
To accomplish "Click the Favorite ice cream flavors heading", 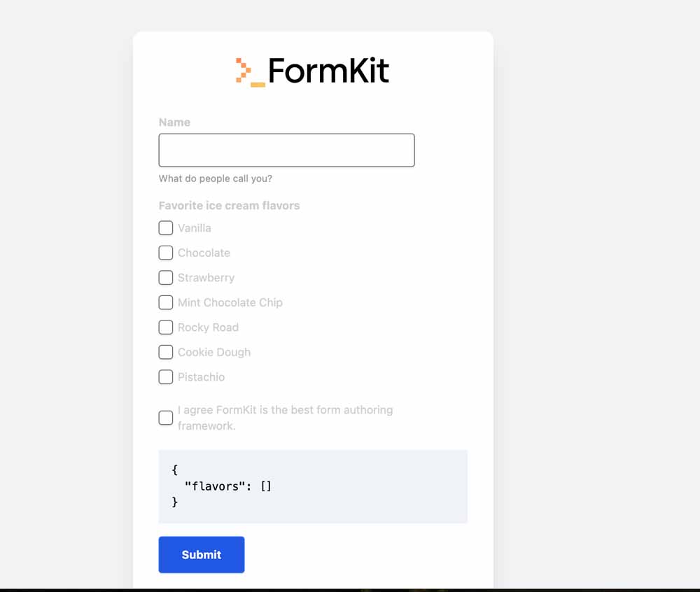I will pos(229,205).
